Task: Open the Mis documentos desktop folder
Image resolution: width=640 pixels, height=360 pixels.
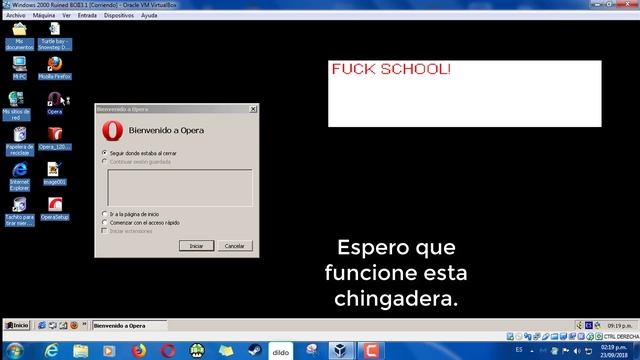Action: pyautogui.click(x=20, y=36)
